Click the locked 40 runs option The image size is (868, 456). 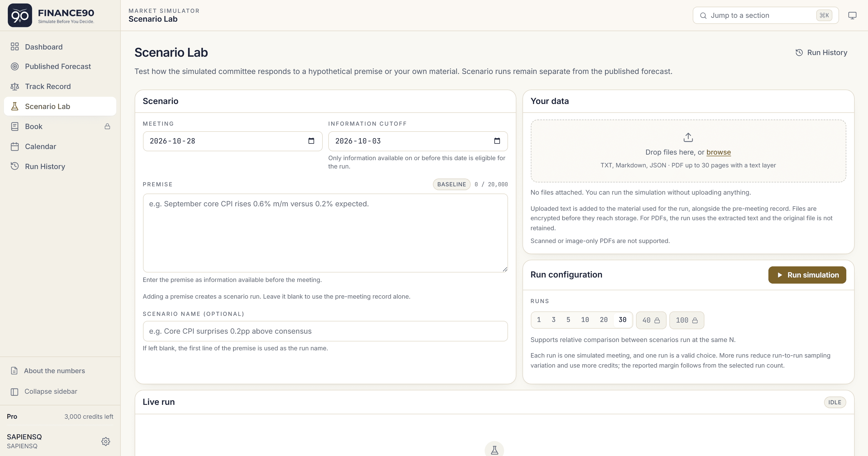(x=651, y=320)
